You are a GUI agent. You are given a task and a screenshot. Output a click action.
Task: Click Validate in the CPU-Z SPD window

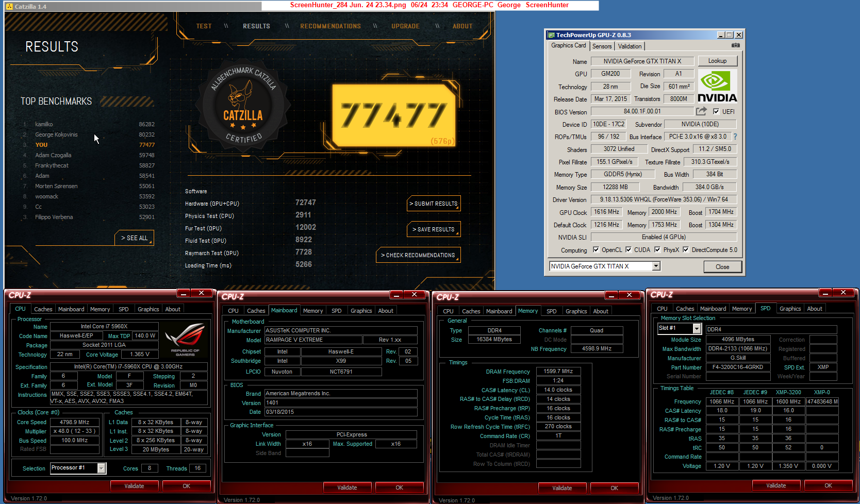coord(776,485)
